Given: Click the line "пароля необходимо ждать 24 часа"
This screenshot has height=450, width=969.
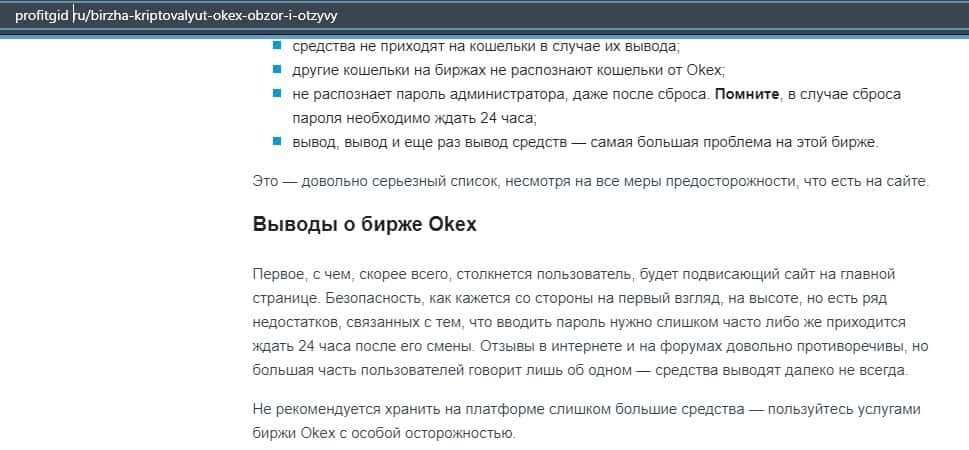Looking at the screenshot, I should (415, 117).
